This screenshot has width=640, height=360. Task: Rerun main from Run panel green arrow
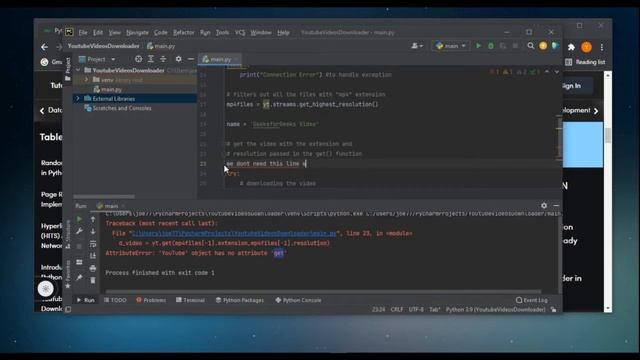pos(79,219)
